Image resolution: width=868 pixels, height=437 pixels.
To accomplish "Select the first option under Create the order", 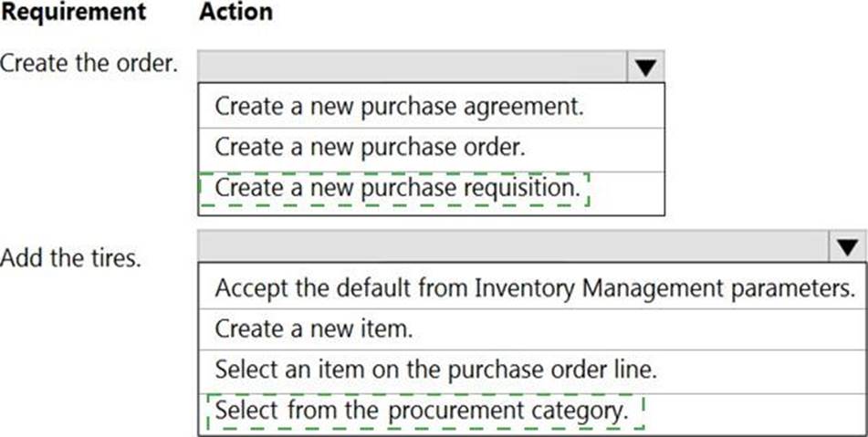I will (x=399, y=106).
